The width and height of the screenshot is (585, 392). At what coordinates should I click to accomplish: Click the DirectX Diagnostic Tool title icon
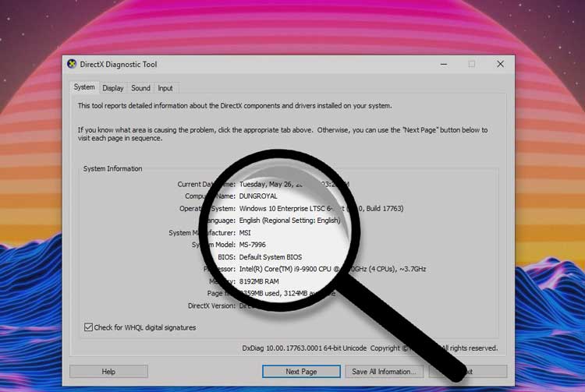click(x=72, y=64)
